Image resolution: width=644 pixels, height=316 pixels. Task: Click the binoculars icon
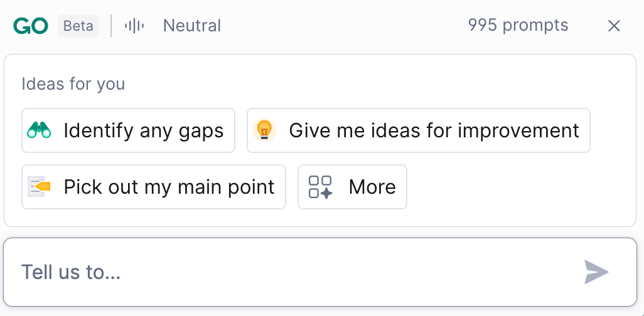tap(39, 130)
